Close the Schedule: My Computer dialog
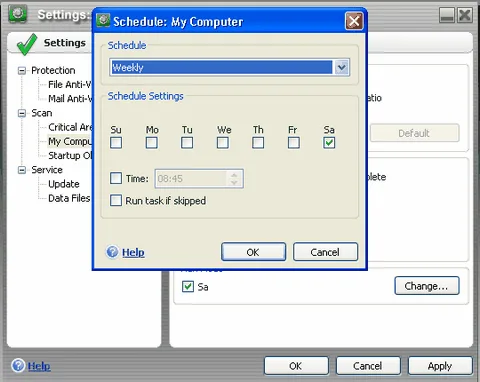The width and height of the screenshot is (480, 382). pyautogui.click(x=354, y=21)
